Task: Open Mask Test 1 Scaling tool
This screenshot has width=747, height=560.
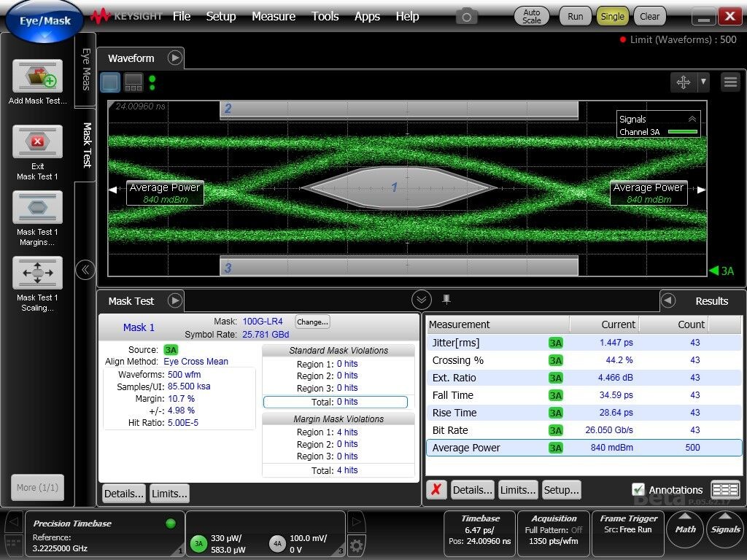Action: 37,273
